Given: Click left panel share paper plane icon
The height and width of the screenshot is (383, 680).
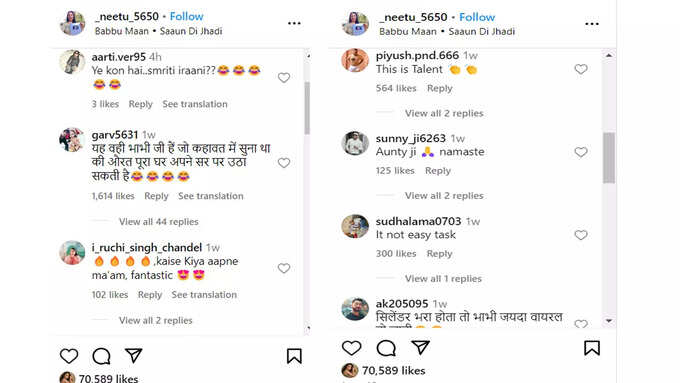Looking at the screenshot, I should [134, 356].
